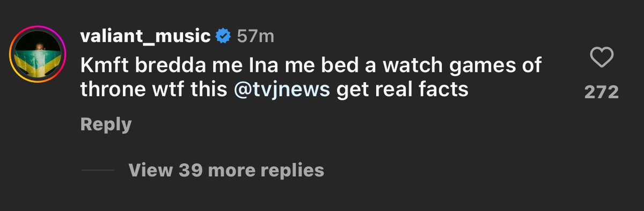Click the number 39 in the replies expander
The width and height of the screenshot is (644, 211).
click(x=190, y=170)
